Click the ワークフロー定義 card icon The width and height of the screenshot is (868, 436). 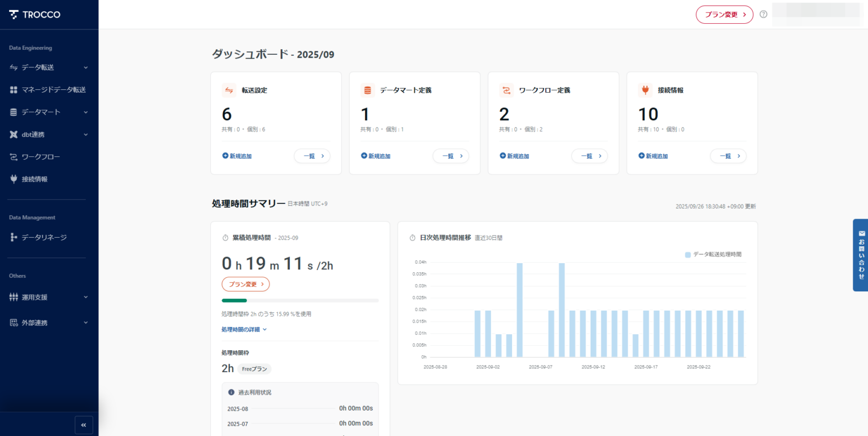506,90
